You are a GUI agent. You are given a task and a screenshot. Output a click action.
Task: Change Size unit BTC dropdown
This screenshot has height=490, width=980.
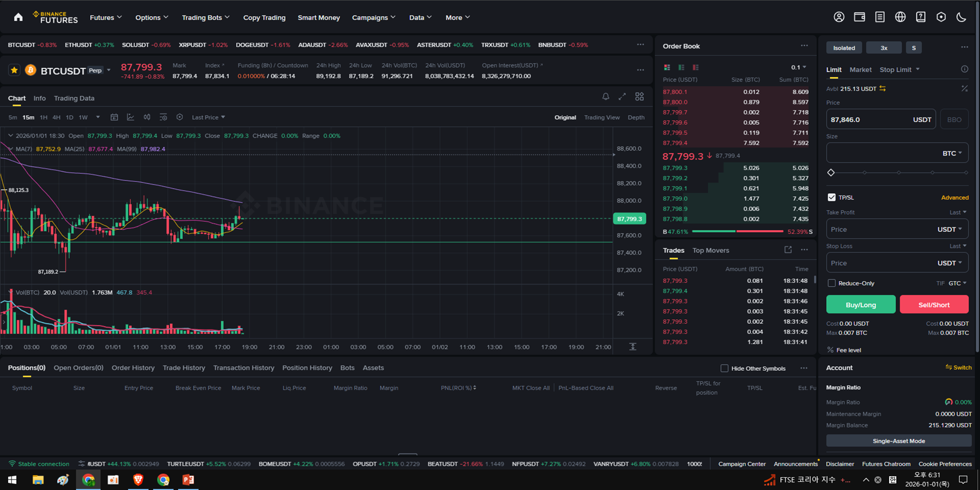952,153
